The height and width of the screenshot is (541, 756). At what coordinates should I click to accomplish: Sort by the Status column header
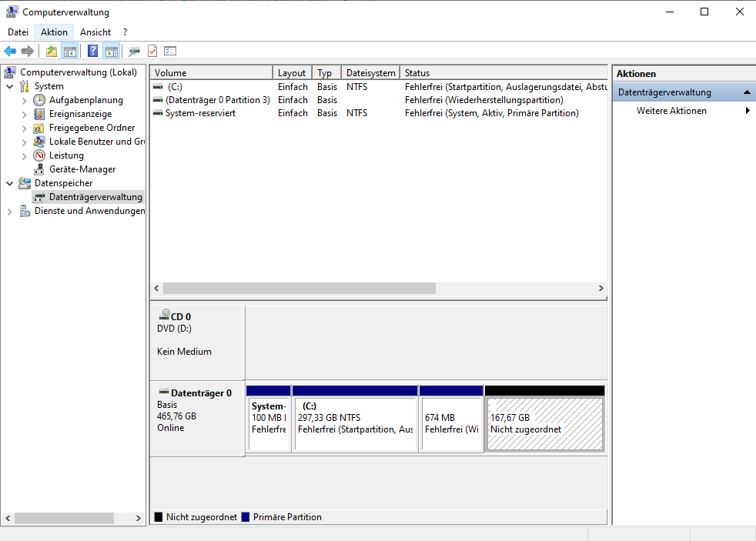(x=503, y=73)
